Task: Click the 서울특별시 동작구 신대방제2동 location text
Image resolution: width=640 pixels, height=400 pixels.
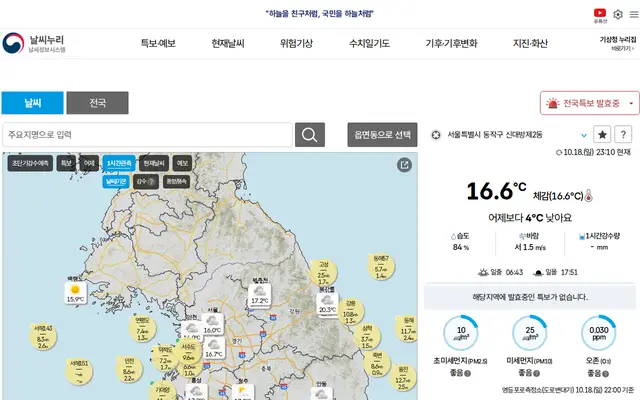Action: [x=495, y=135]
